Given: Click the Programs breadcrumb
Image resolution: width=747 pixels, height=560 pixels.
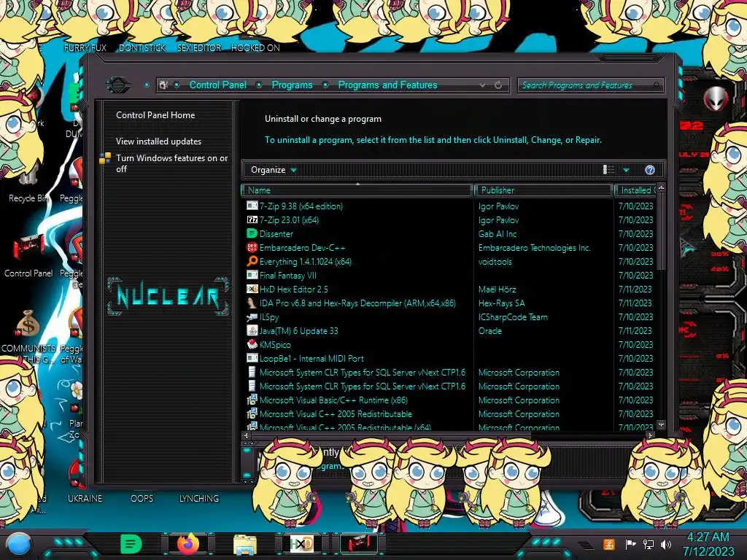Looking at the screenshot, I should (292, 85).
